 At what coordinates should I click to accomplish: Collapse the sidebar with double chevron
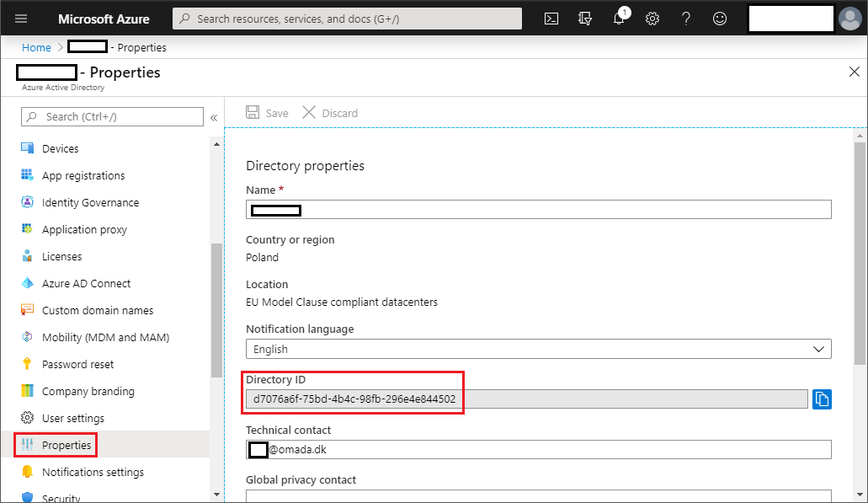coord(214,117)
